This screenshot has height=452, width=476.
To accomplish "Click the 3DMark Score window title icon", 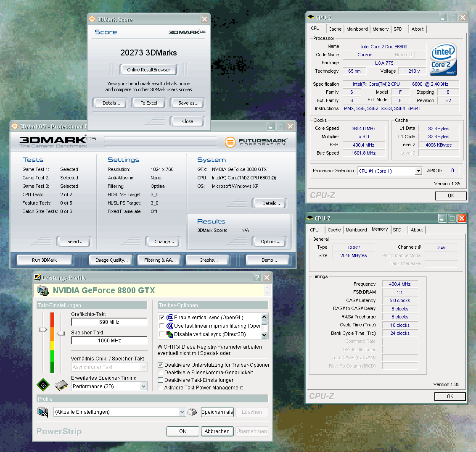I will click(92, 19).
